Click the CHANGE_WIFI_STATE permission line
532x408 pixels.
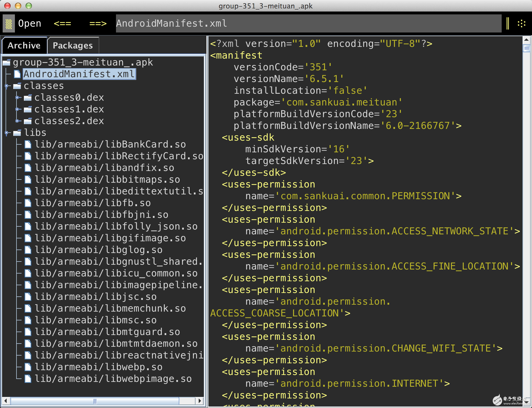click(374, 348)
